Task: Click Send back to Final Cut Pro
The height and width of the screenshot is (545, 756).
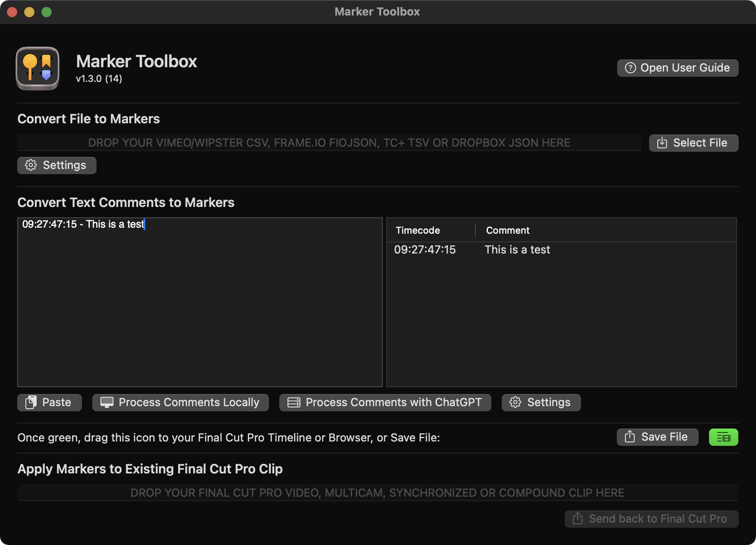Action: point(651,519)
